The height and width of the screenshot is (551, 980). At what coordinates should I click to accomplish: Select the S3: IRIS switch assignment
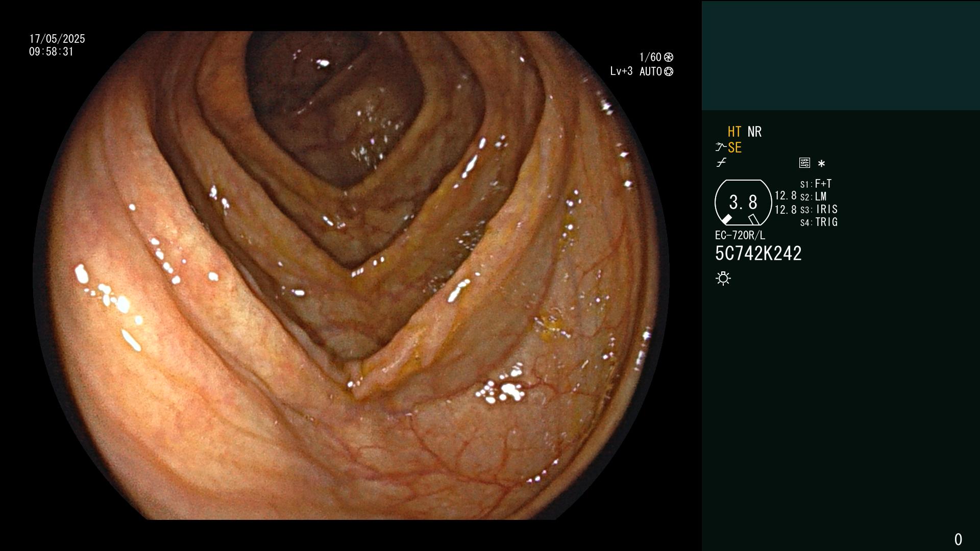819,209
